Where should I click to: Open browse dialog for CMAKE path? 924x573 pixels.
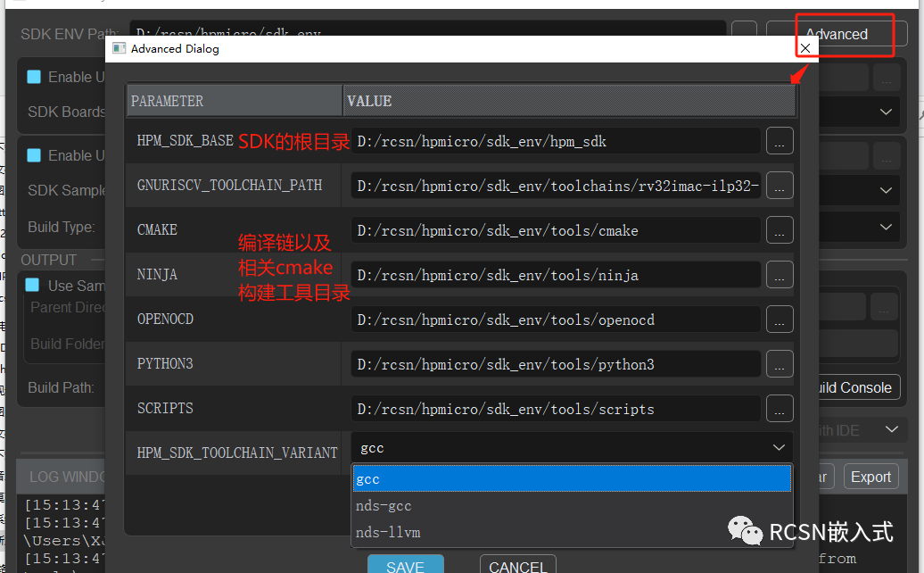click(x=779, y=230)
